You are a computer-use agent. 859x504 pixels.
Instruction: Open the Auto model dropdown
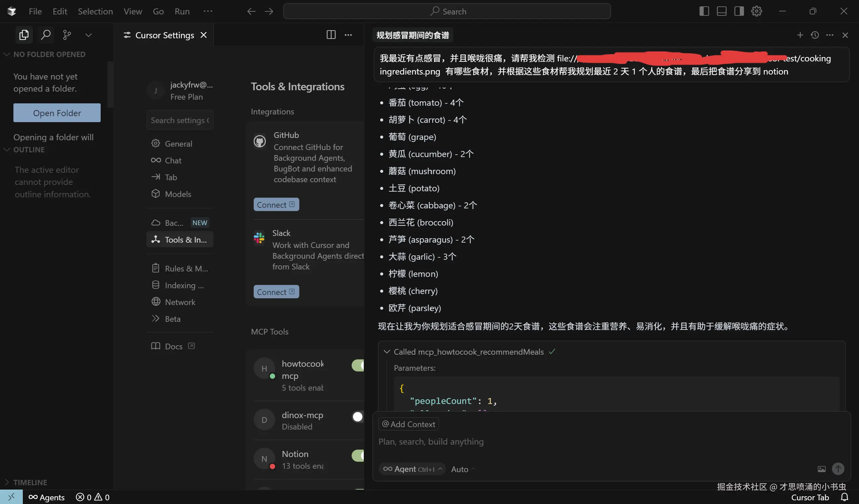click(462, 469)
